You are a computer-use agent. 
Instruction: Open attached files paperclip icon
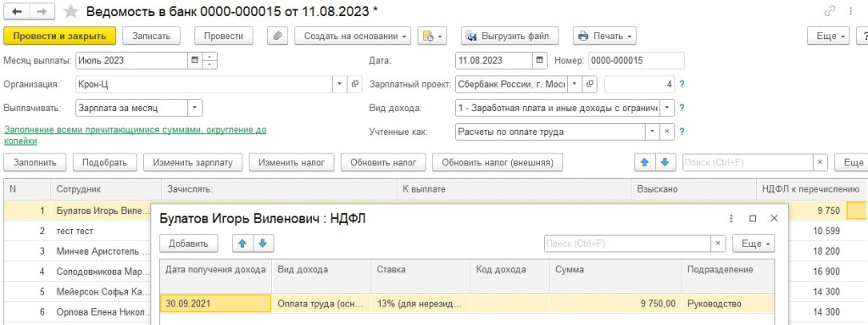(x=277, y=36)
